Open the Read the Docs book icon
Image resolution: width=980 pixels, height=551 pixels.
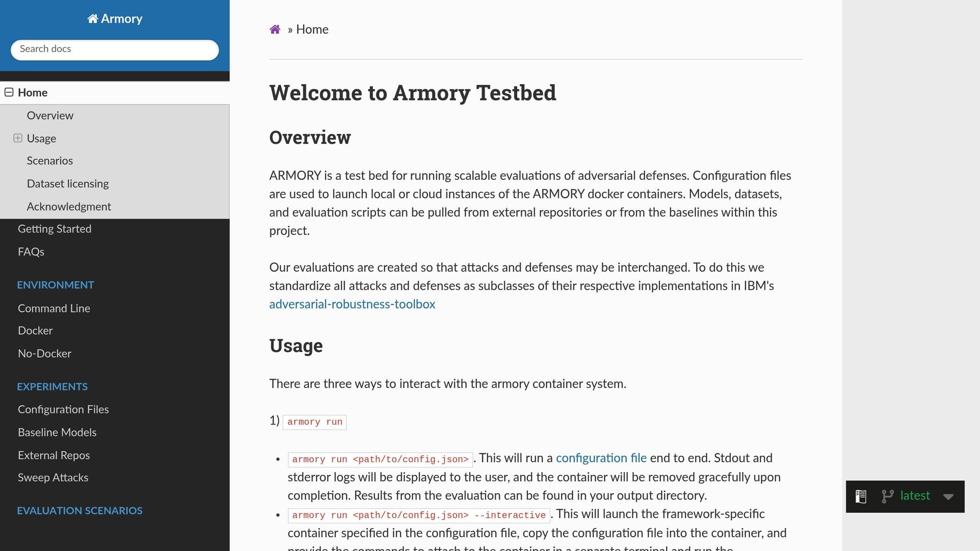tap(861, 496)
